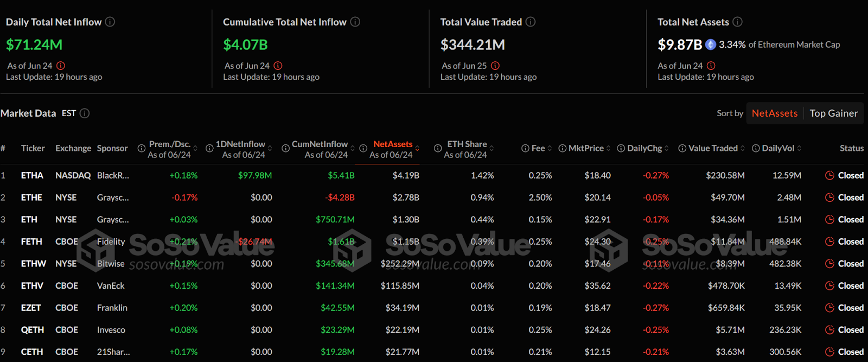Screen dimensions: 868x362
Task: Click info icon before MktPrice column
Action: [x=563, y=148]
